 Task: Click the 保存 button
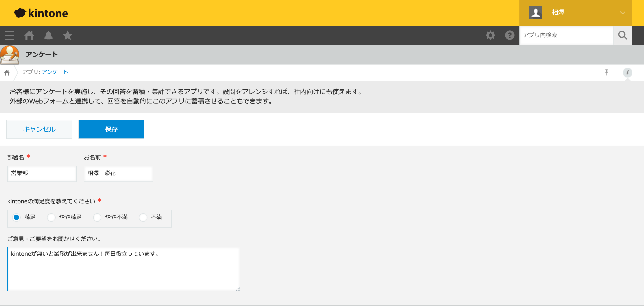coord(111,129)
